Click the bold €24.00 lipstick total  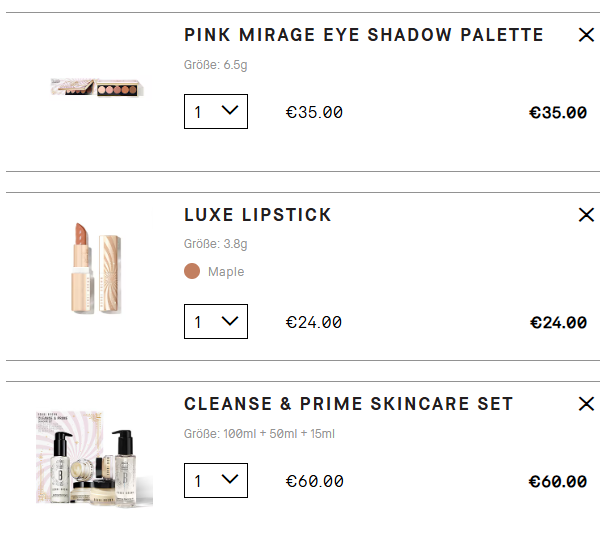[557, 322]
